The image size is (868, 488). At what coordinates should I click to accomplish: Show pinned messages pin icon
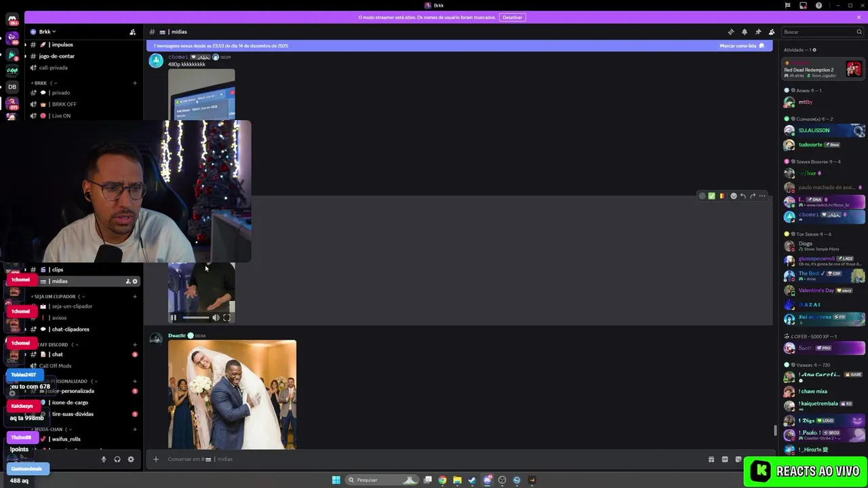point(757,32)
